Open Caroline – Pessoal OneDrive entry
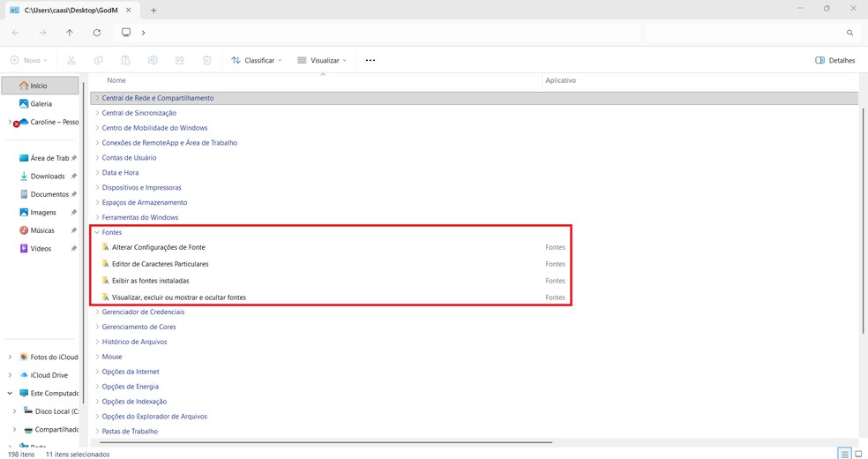This screenshot has height=459, width=868. pyautogui.click(x=49, y=122)
